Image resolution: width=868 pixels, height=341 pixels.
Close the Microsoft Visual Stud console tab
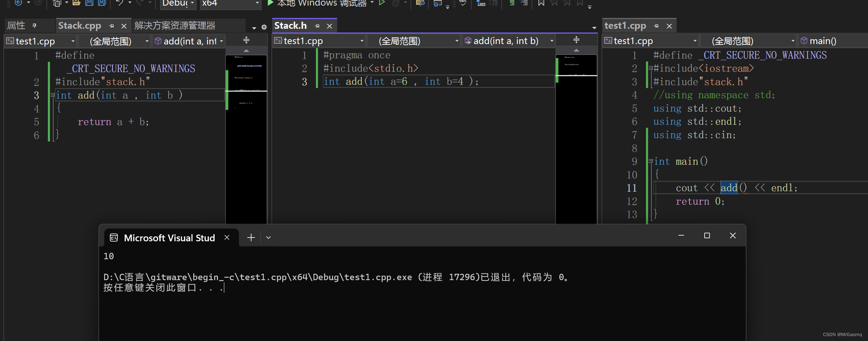(x=227, y=238)
